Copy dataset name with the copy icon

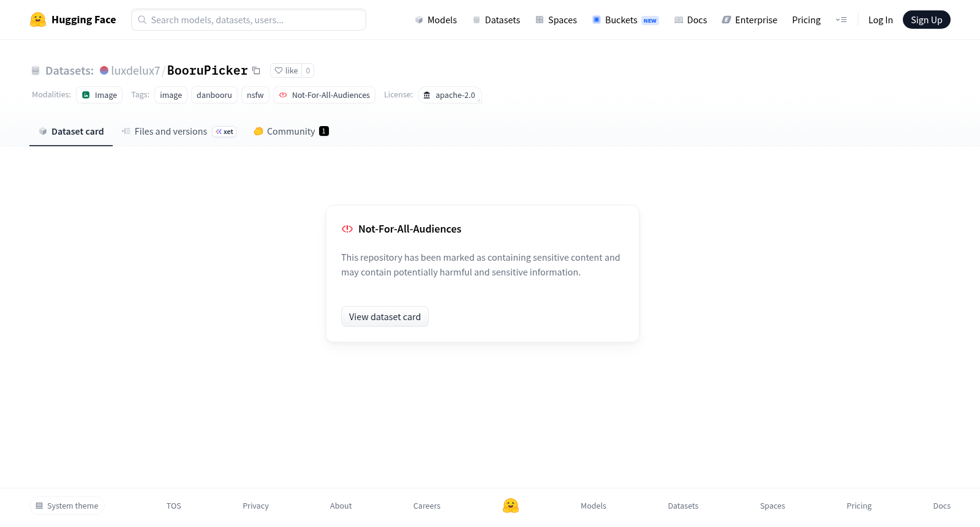click(256, 70)
